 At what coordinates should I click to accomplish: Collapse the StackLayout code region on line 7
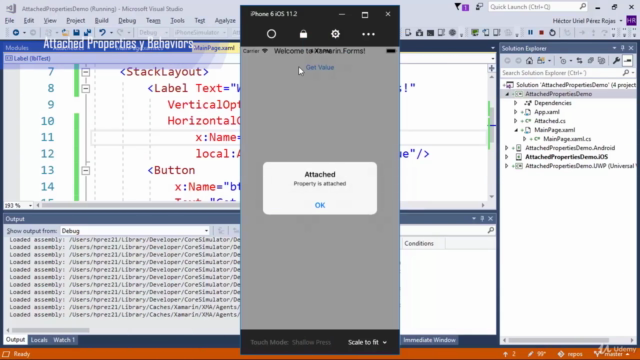pyautogui.click(x=85, y=72)
